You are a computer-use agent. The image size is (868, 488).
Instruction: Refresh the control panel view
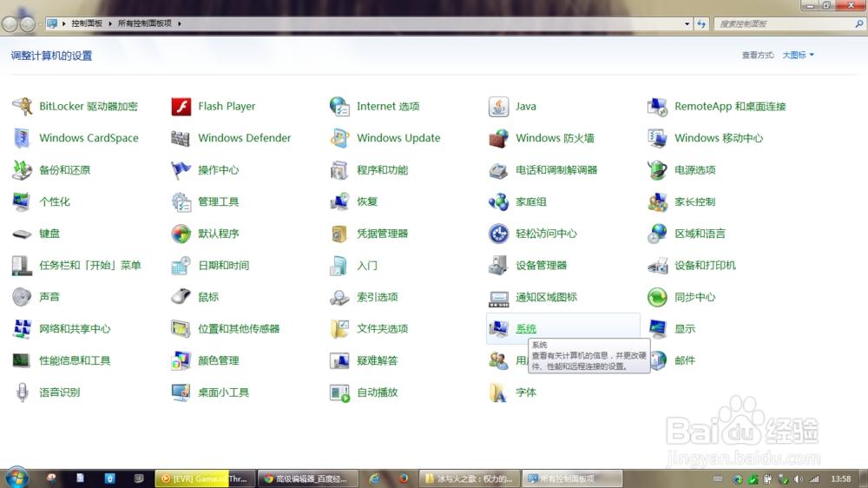tap(701, 23)
